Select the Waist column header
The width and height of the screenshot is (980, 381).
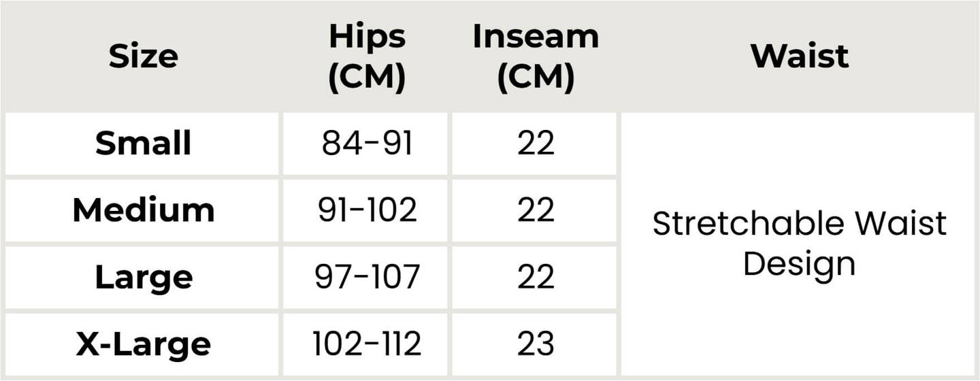coord(800,56)
